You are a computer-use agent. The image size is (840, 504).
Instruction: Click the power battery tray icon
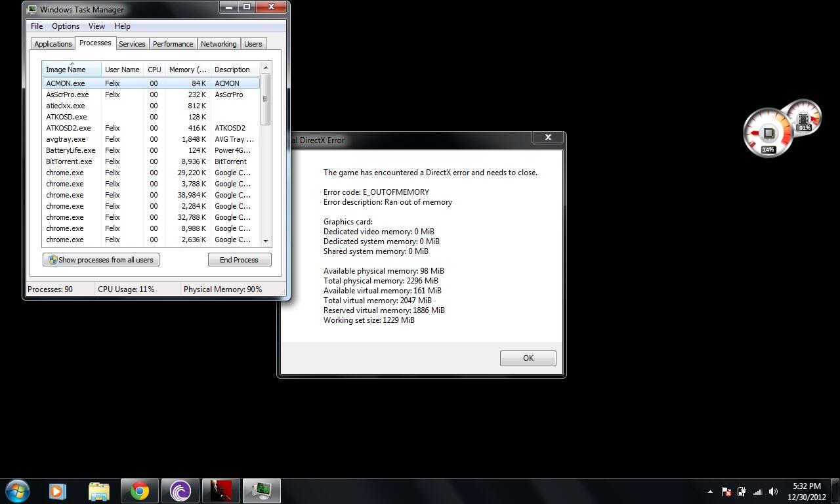pos(742,492)
